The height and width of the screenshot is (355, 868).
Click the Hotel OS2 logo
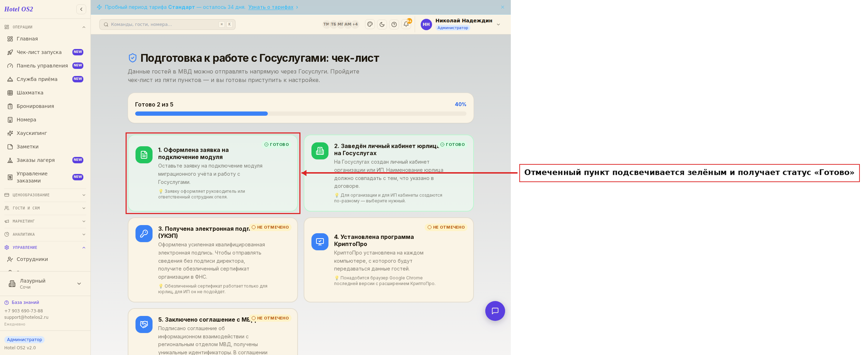(18, 9)
